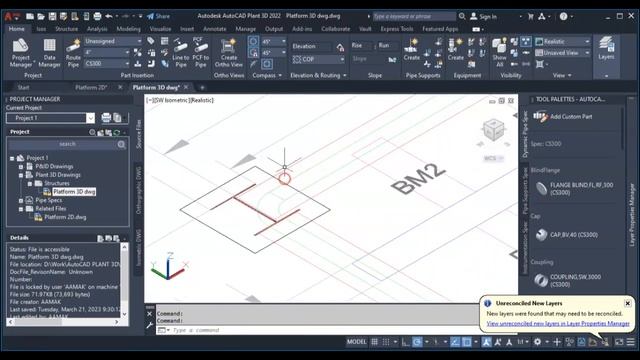Click the help question mark icon in title bar
This screenshot has height=360, width=640.
point(563,16)
